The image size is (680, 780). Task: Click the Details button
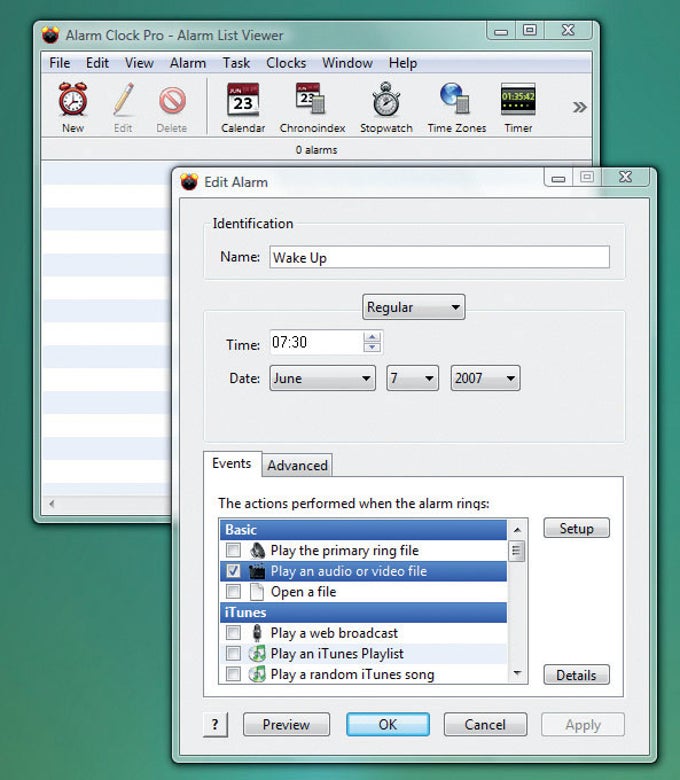(x=576, y=675)
